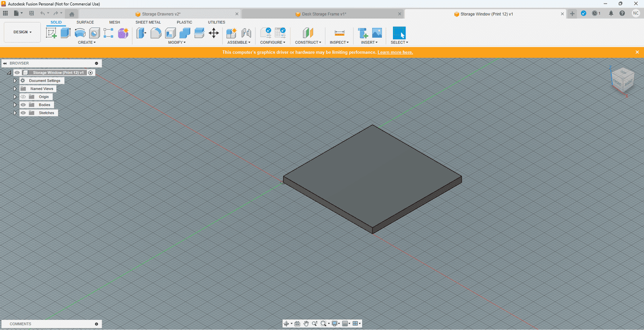Image resolution: width=644 pixels, height=330 pixels.
Task: Click the Extrude tool icon
Action: 65,33
